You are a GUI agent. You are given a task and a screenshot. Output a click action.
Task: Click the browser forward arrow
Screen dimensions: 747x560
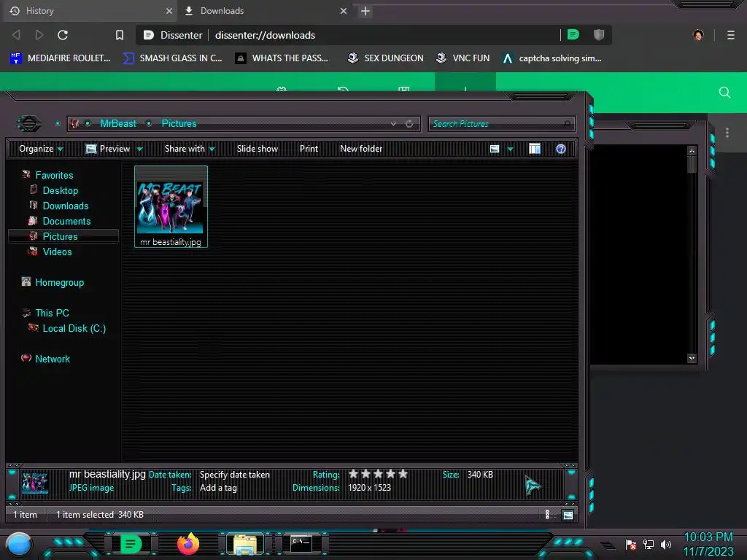pyautogui.click(x=39, y=35)
